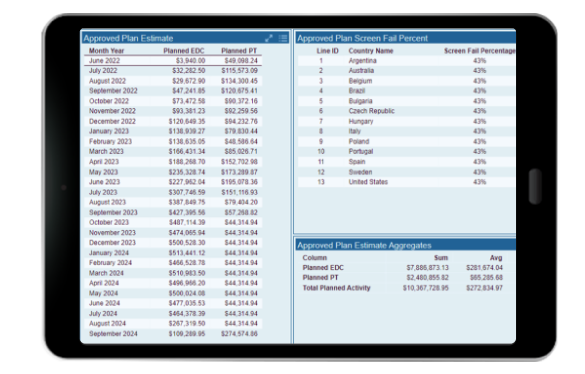Click the Sum column header in Aggregates
This screenshot has width=585, height=374.
point(441,258)
